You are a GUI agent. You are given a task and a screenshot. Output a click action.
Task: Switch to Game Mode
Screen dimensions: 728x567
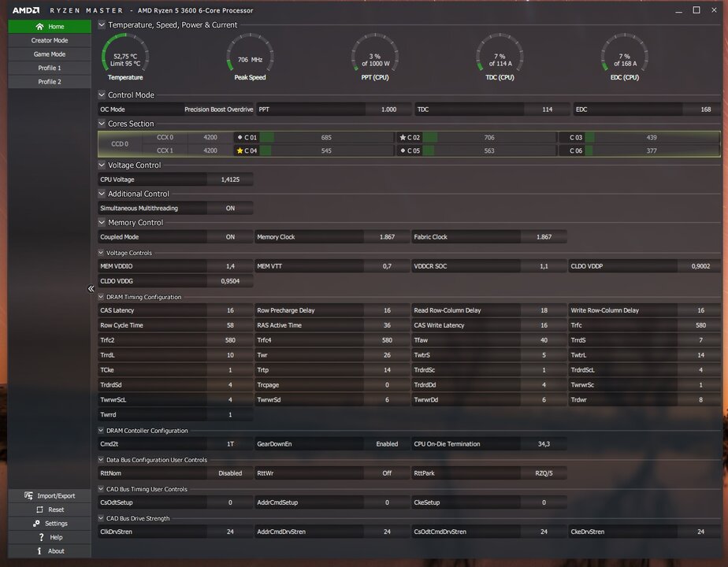pos(50,54)
